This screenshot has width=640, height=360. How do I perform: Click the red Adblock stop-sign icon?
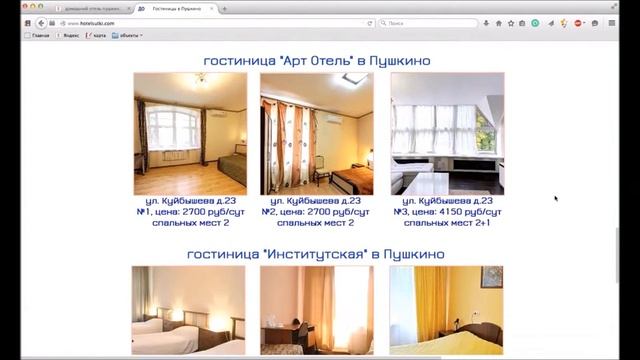[x=578, y=23]
